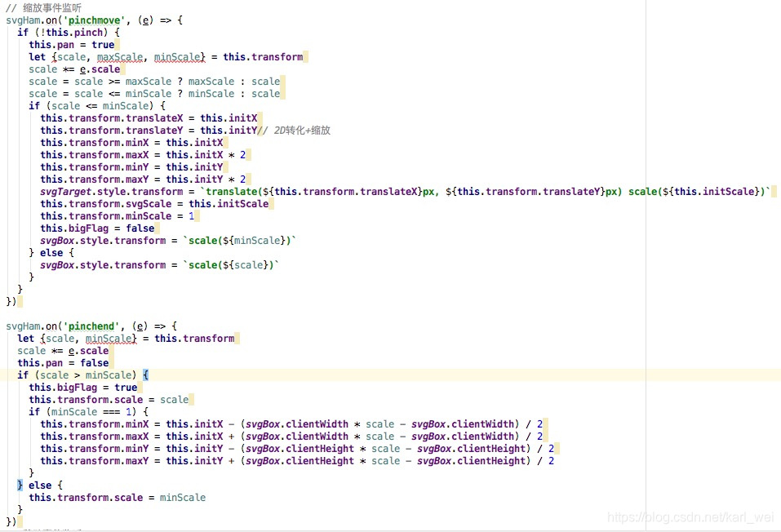Click the line containing 'scale >= maxScale ? maxScale : scale'
The width and height of the screenshot is (781, 532).
pyautogui.click(x=154, y=82)
